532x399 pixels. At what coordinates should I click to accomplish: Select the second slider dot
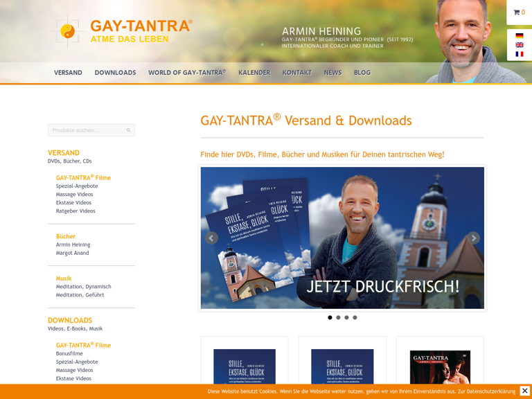click(338, 317)
